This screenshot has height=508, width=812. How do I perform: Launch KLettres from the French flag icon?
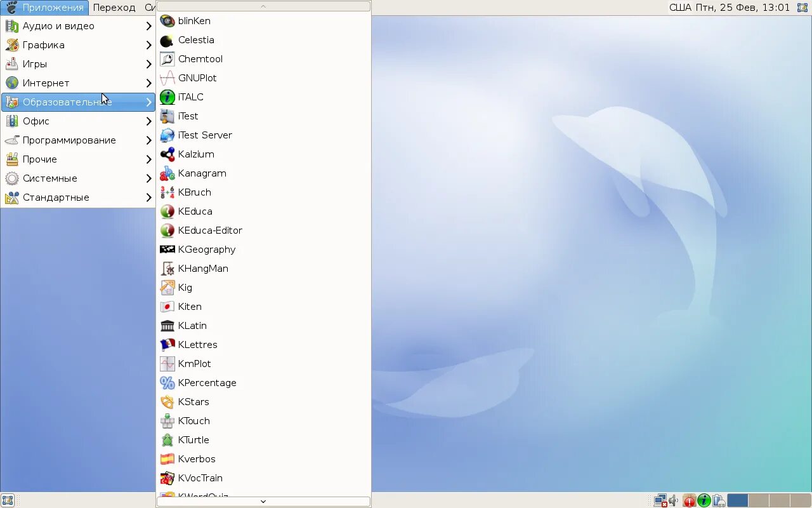pyautogui.click(x=167, y=345)
